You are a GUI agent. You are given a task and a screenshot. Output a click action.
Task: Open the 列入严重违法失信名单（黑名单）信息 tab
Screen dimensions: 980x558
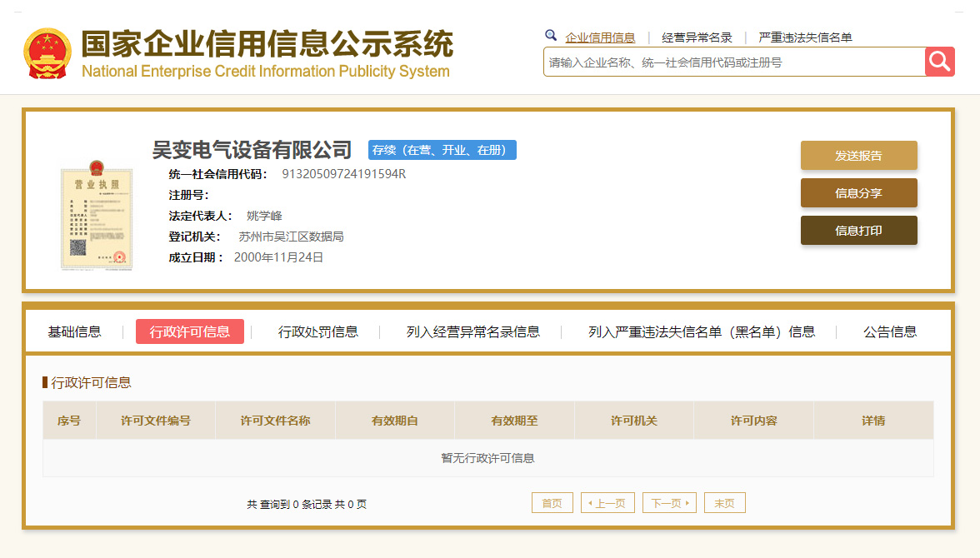pyautogui.click(x=702, y=331)
